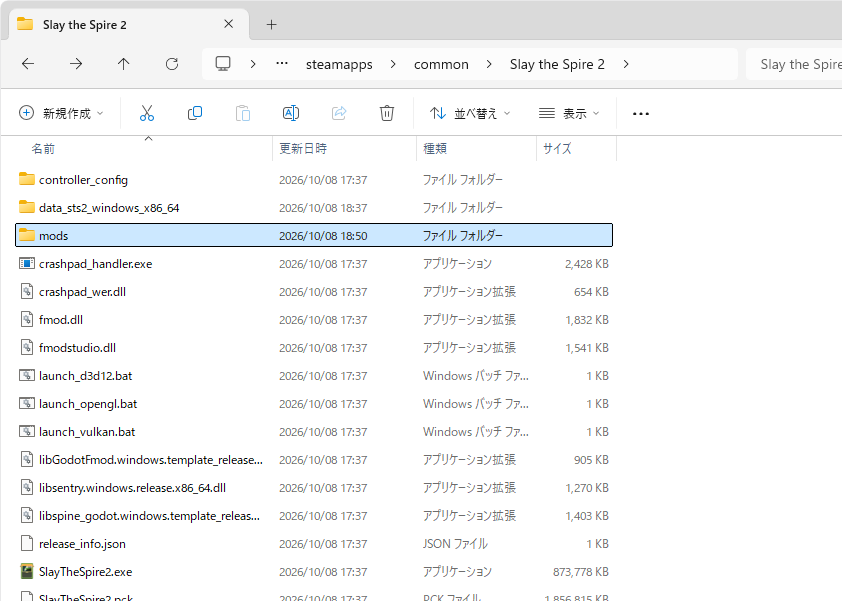Click the crashpad_wer.dll file icon
842x601 pixels.
(x=27, y=291)
